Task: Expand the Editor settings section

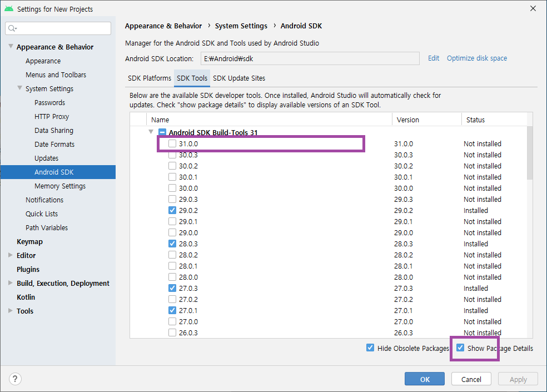Action: pos(9,255)
